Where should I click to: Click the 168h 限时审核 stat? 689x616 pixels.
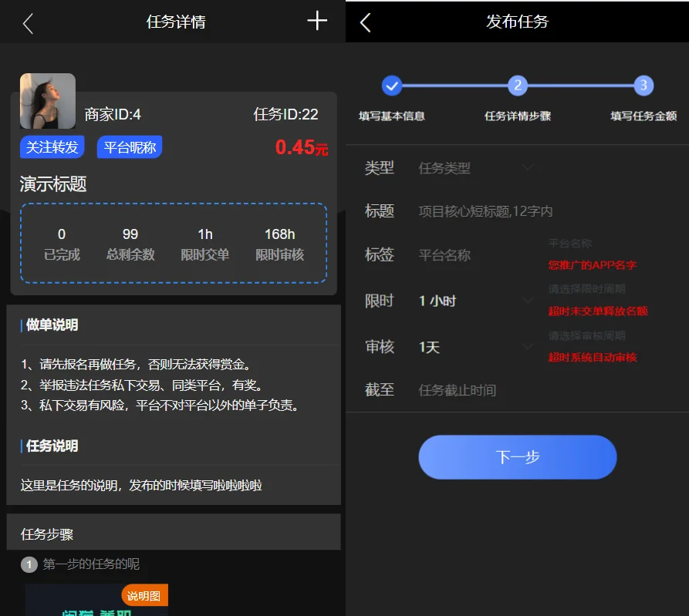[x=279, y=244]
